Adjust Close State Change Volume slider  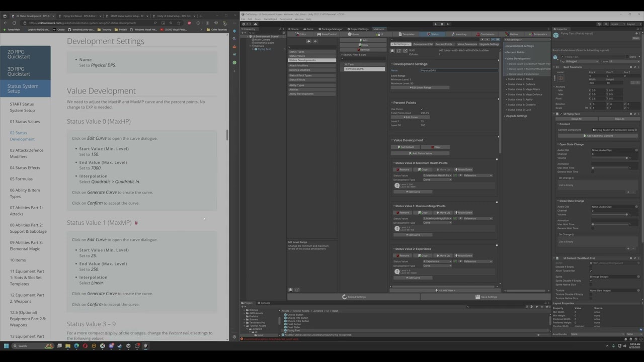[x=610, y=214]
